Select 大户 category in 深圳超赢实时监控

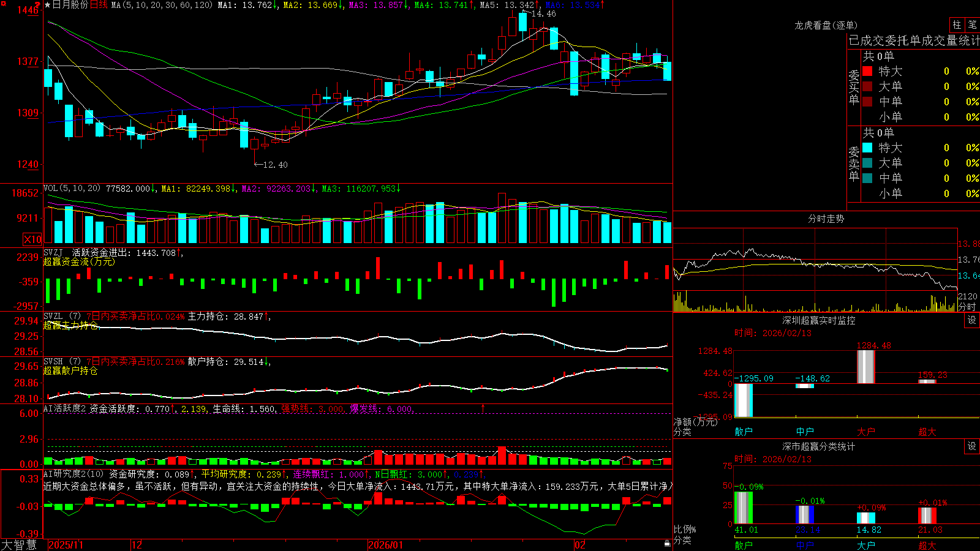(x=866, y=432)
